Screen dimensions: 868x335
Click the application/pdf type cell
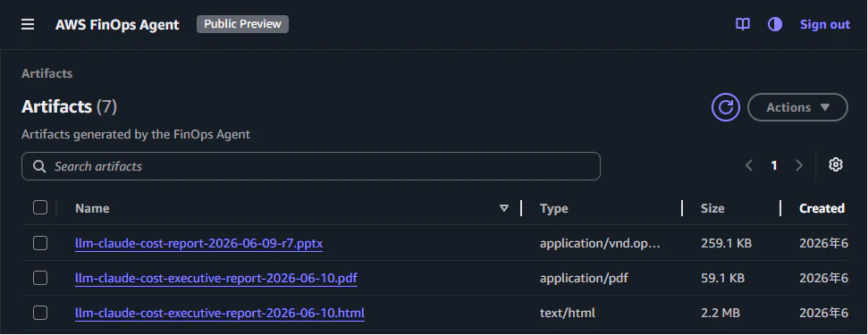584,278
